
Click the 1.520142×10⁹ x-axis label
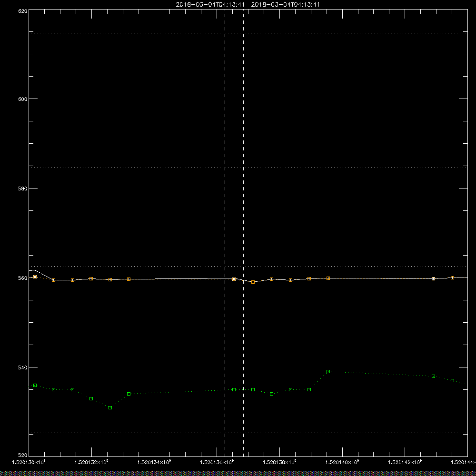[x=405, y=462]
